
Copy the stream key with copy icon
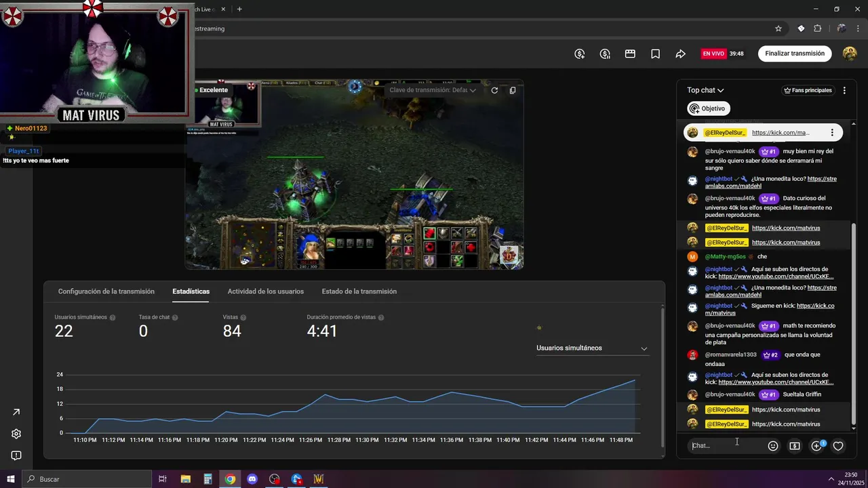coord(513,90)
